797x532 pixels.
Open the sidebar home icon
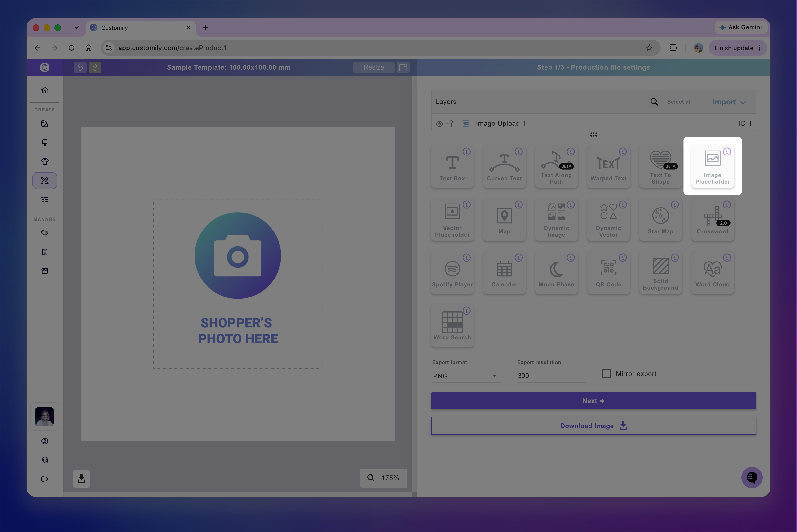pos(45,90)
